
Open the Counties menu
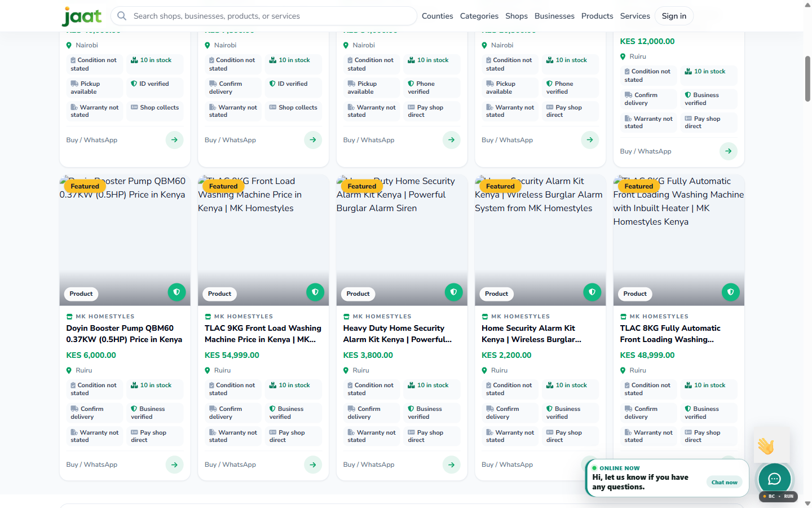click(x=437, y=16)
